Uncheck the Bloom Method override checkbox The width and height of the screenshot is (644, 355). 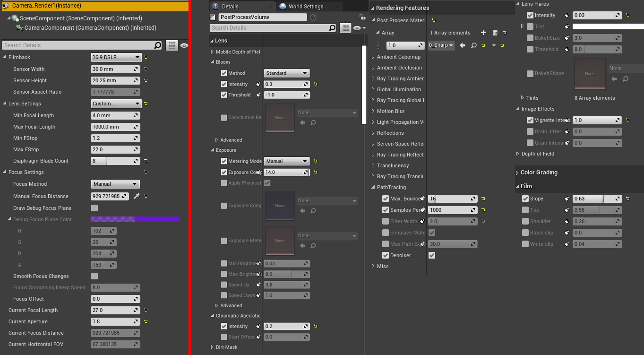(224, 73)
